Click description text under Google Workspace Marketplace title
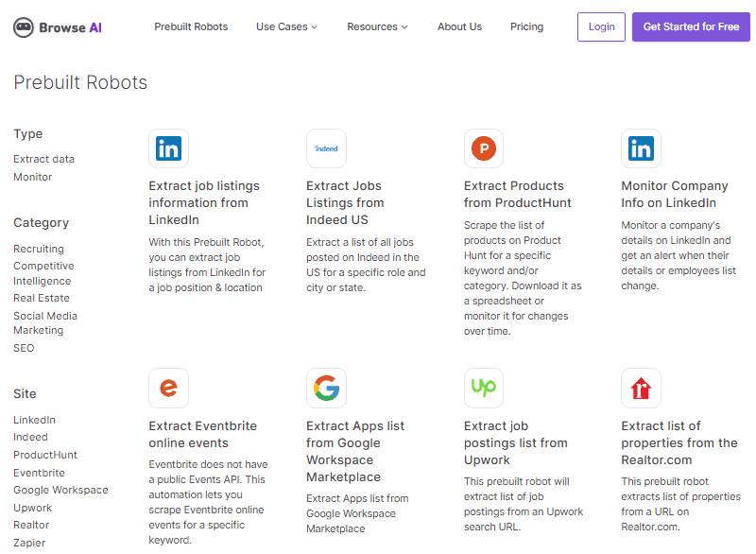This screenshot has height=554, width=756. [x=357, y=513]
